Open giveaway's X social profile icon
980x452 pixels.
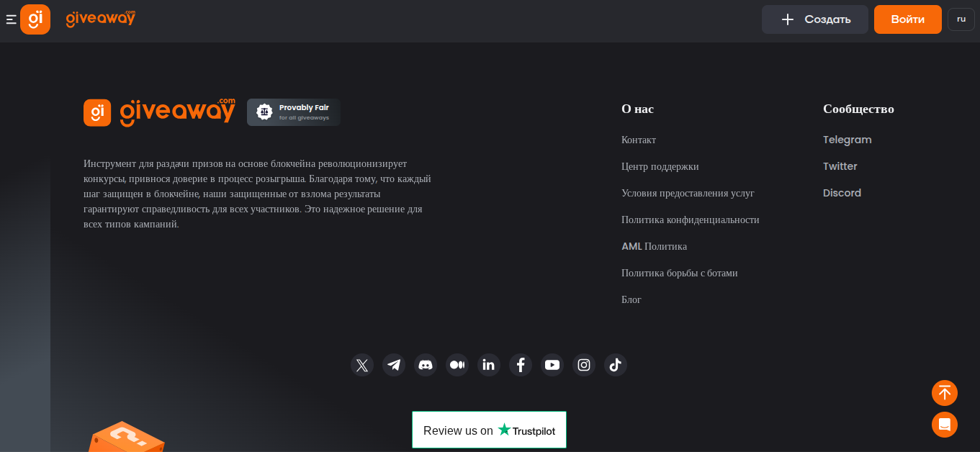(362, 365)
